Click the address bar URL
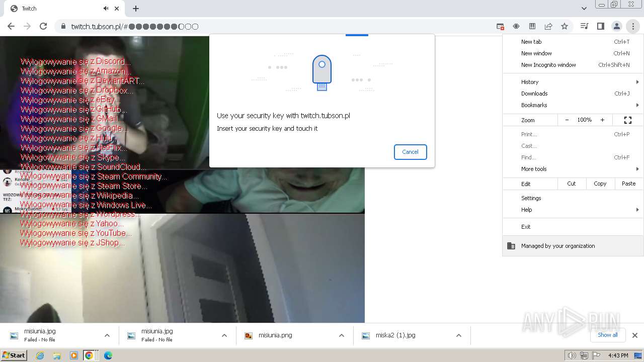644x362 pixels. click(x=135, y=26)
